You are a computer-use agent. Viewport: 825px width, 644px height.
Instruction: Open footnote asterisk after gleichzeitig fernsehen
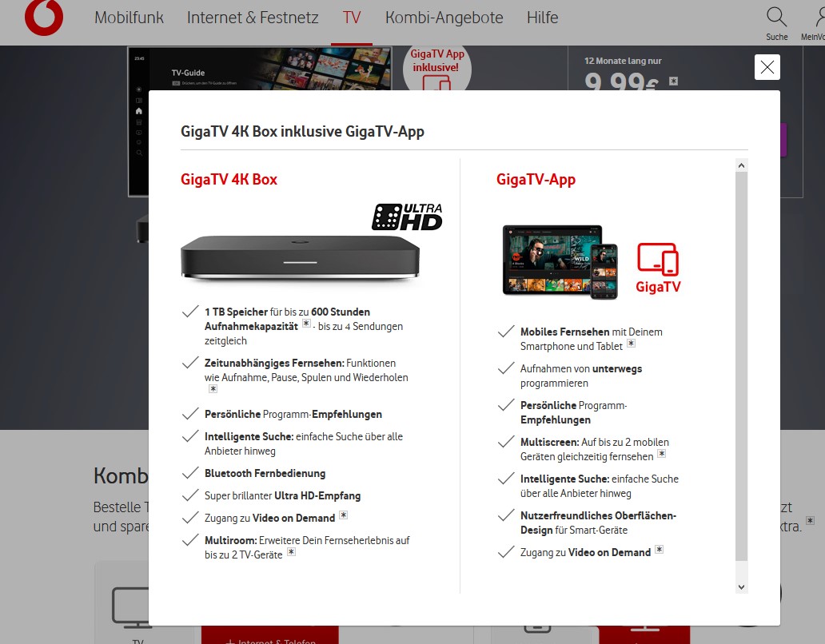coord(661,454)
